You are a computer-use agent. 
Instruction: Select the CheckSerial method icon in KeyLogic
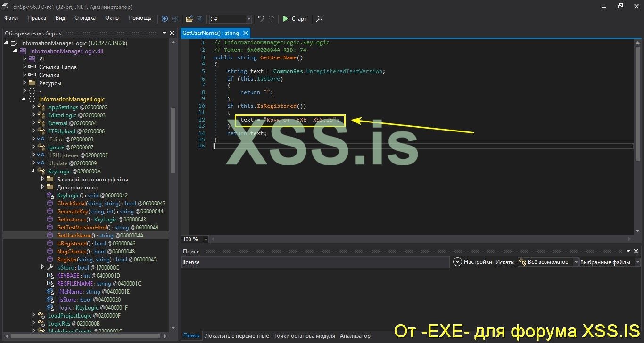[50, 203]
